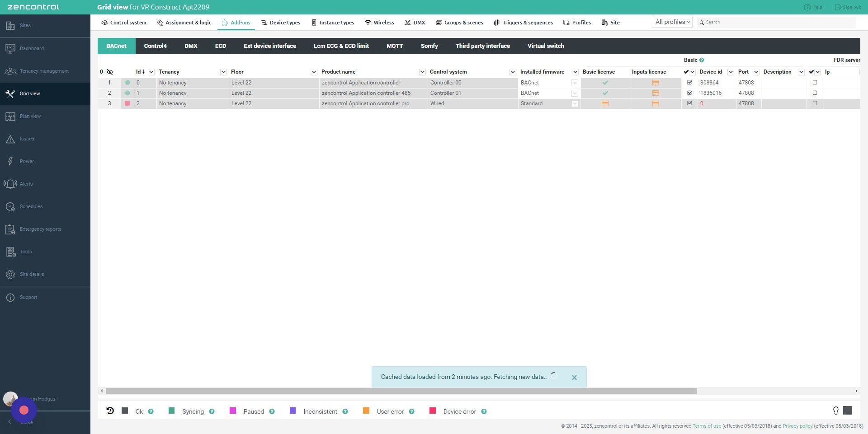
Task: Open the Tools sidebar icon
Action: 10,252
